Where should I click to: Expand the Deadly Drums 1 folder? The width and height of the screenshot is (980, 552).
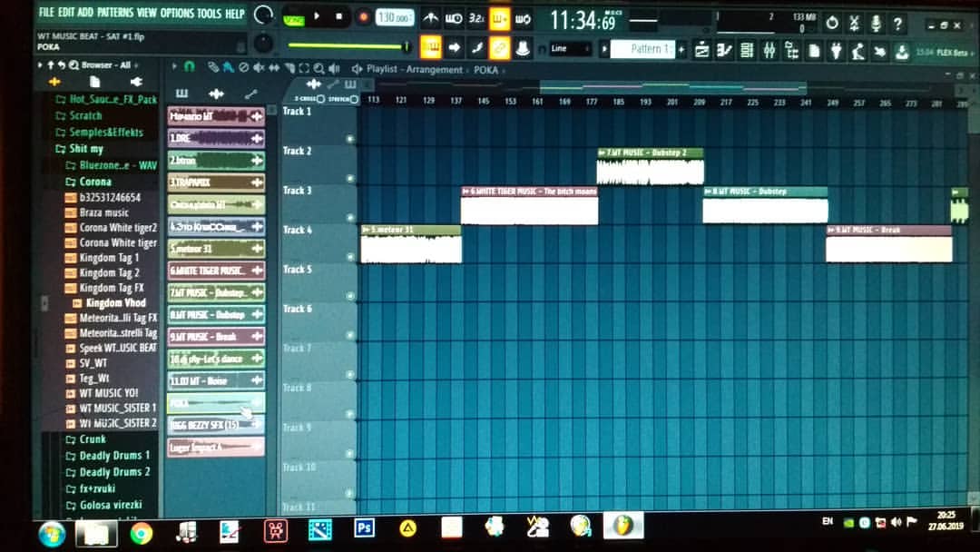tap(108, 456)
